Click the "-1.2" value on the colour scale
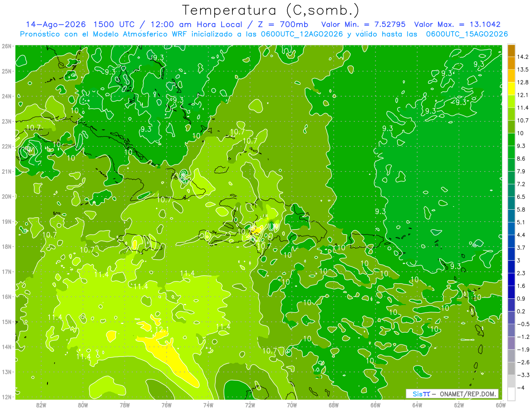The width and height of the screenshot is (532, 411). pos(523,337)
